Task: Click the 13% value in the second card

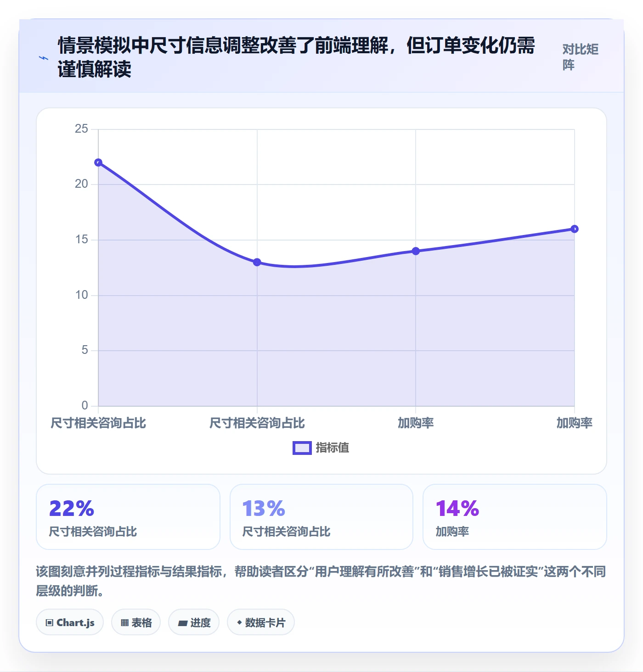Action: pos(264,509)
